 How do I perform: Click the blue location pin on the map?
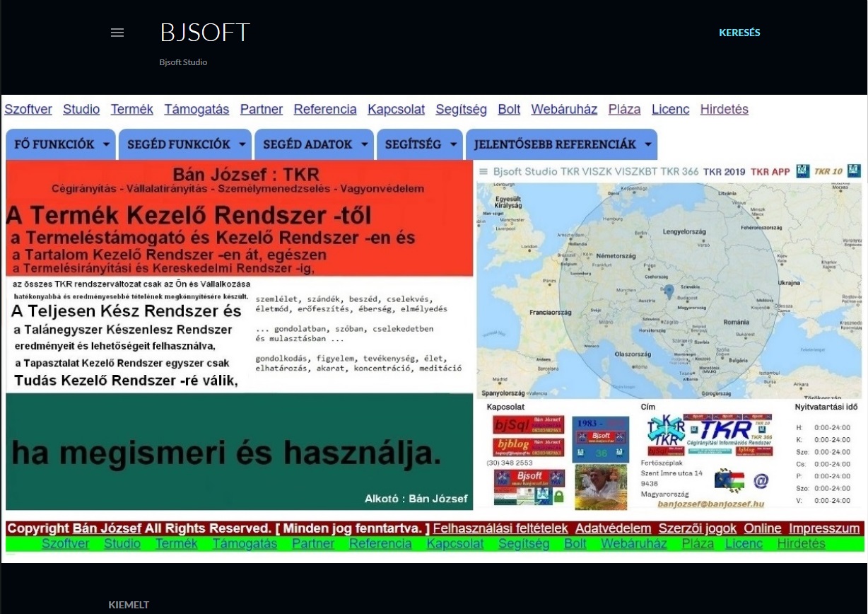coord(669,290)
